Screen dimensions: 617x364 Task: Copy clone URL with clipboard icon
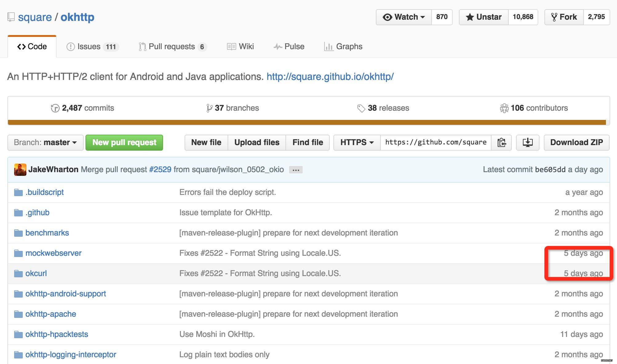(x=501, y=142)
